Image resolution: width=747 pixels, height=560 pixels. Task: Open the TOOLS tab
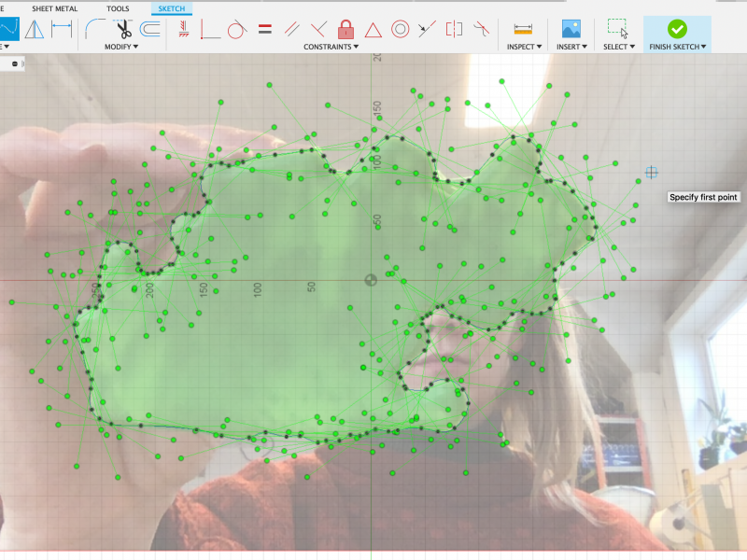119,8
